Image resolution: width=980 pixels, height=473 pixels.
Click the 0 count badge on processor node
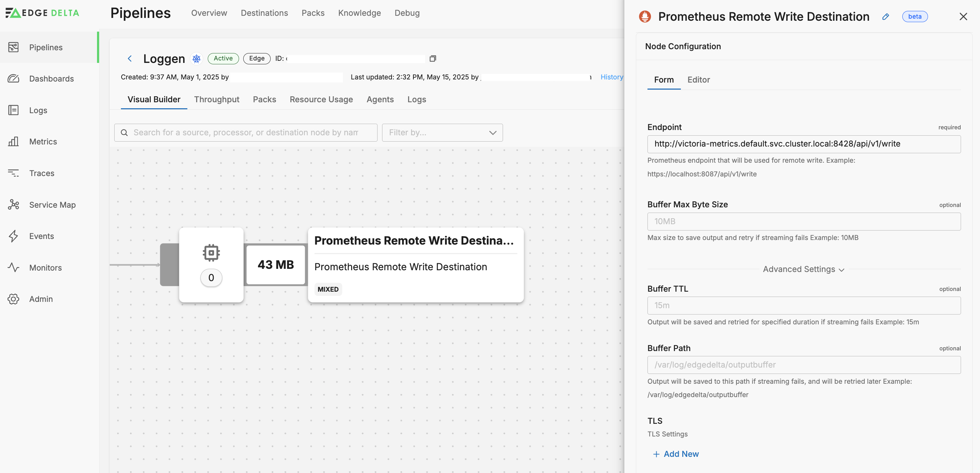tap(211, 278)
